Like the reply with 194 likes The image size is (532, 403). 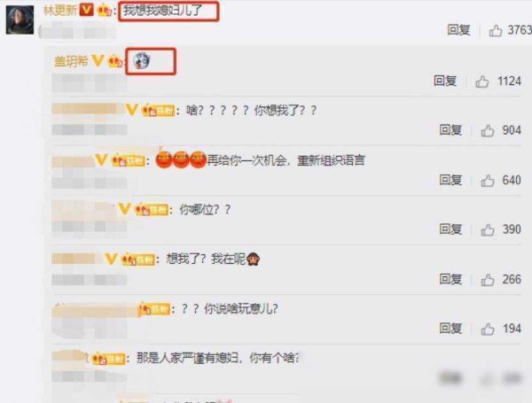(x=488, y=329)
